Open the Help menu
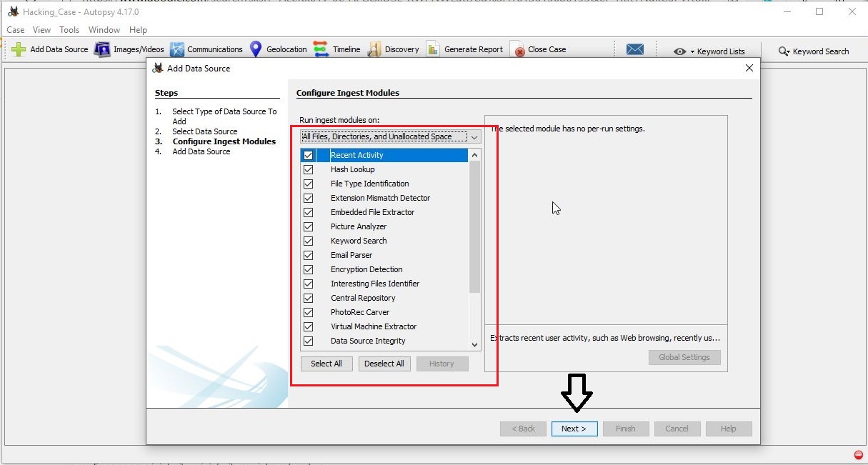The width and height of the screenshot is (868, 465). click(x=138, y=30)
